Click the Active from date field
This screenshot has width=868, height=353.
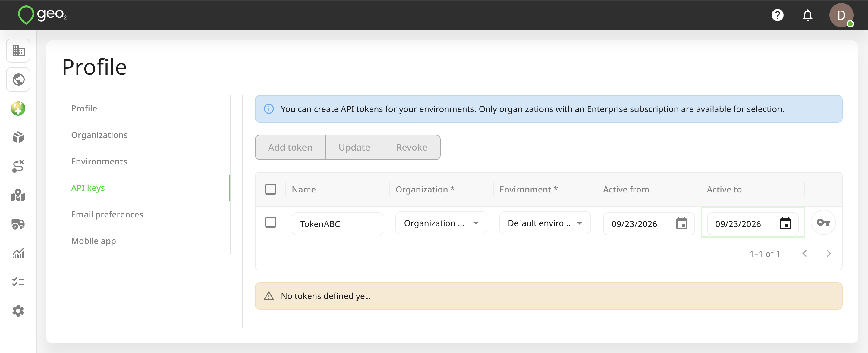pyautogui.click(x=649, y=224)
